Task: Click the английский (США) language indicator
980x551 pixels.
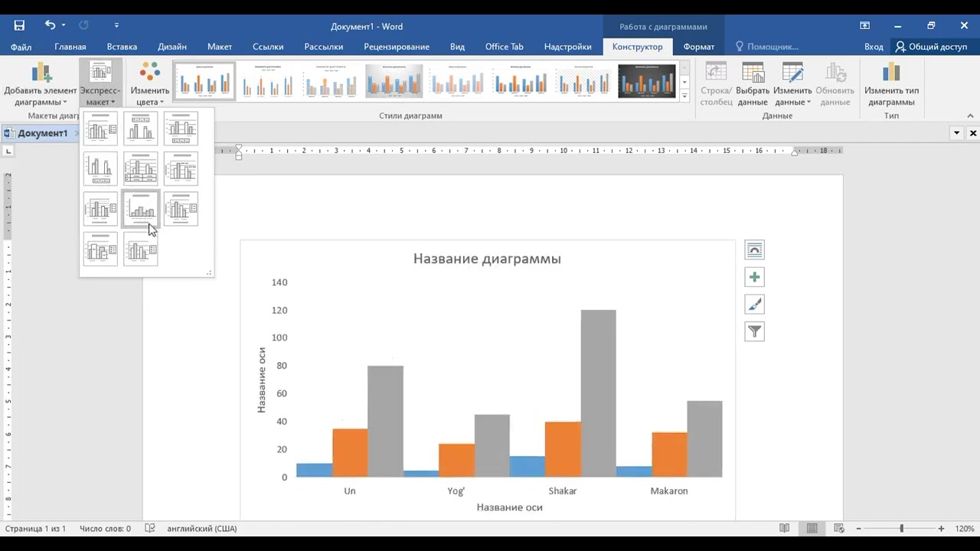Action: 201,529
